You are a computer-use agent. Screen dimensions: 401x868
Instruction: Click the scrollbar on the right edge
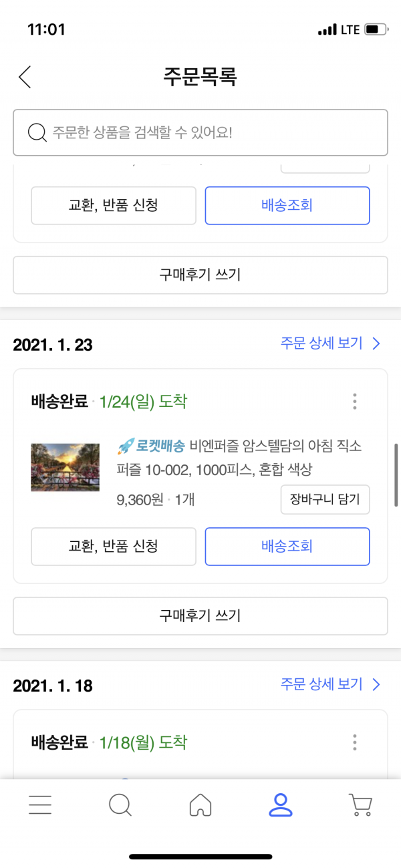(396, 474)
